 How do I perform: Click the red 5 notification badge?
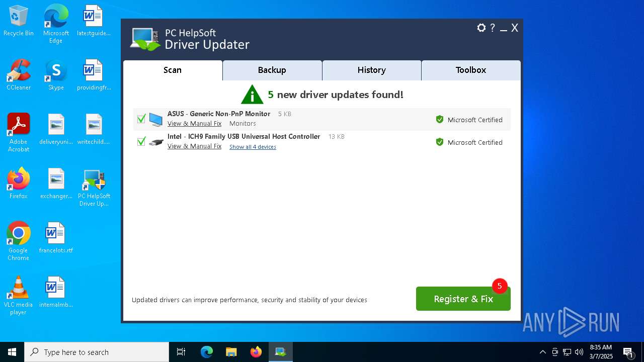point(500,286)
